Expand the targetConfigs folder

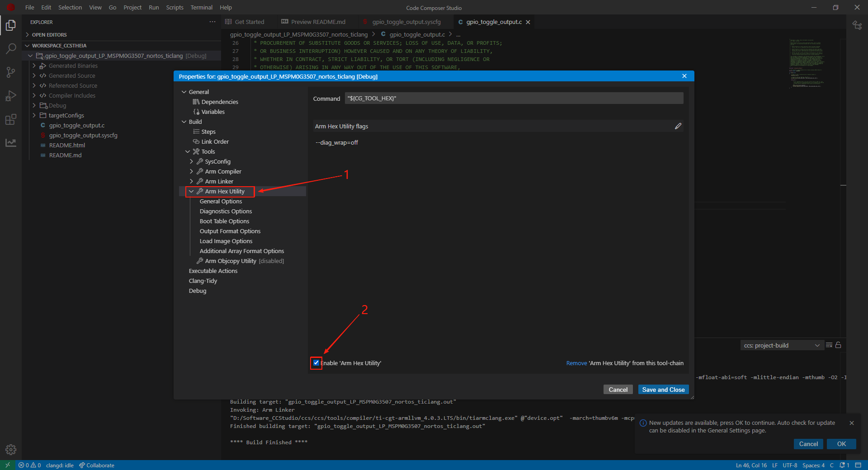click(34, 115)
